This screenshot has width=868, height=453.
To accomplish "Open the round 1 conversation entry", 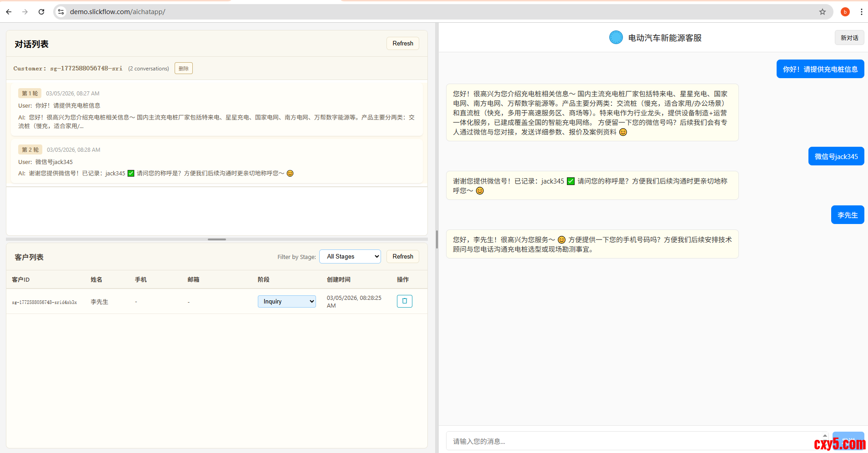I will (x=216, y=110).
